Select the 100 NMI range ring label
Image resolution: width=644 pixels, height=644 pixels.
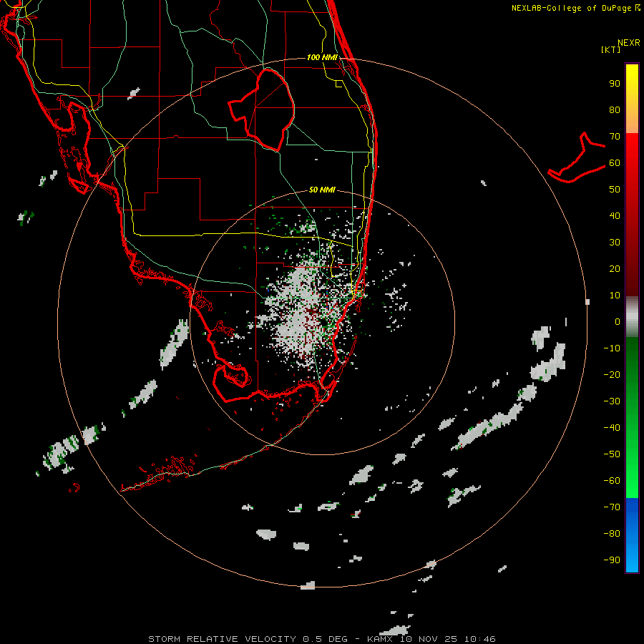click(x=322, y=57)
